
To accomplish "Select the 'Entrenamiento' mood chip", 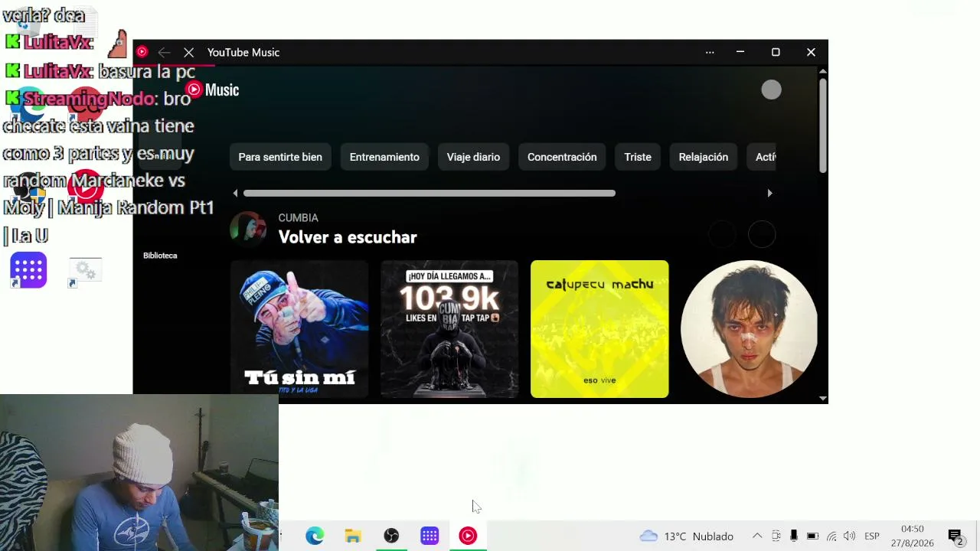I will tap(384, 157).
